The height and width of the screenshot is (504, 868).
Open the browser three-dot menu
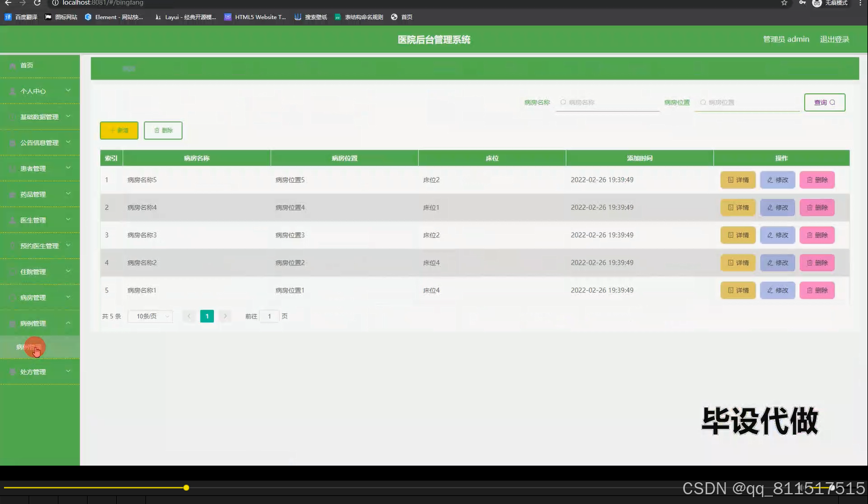point(860,3)
